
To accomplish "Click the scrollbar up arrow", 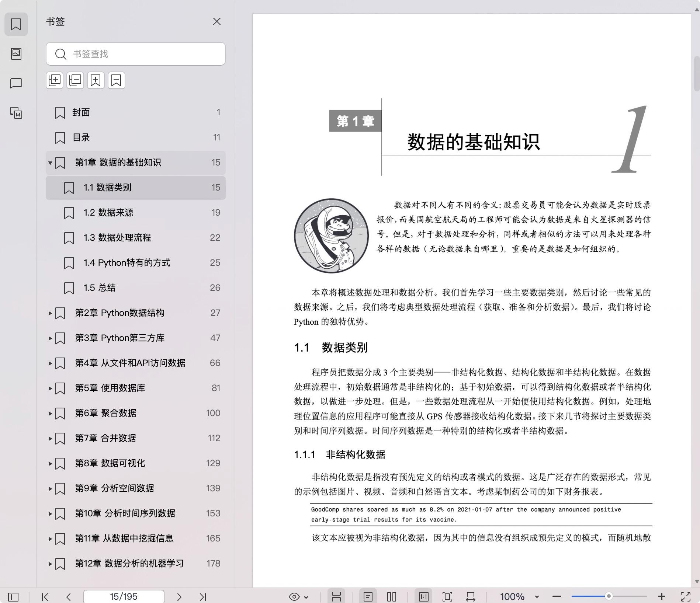I will pos(697,10).
